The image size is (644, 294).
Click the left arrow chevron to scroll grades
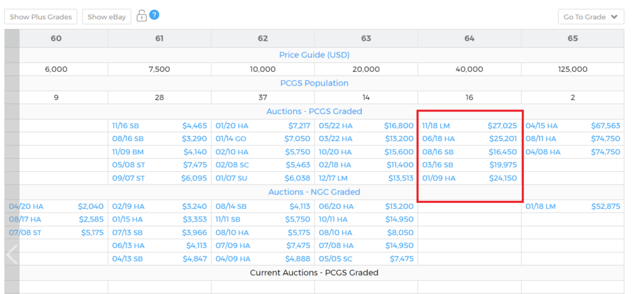[x=11, y=255]
